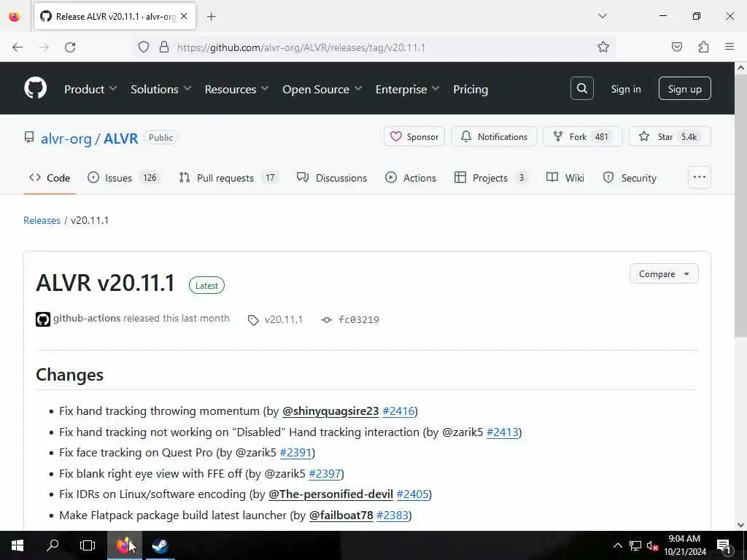List all tabs with the chevron button
747x560 pixels.
point(602,16)
